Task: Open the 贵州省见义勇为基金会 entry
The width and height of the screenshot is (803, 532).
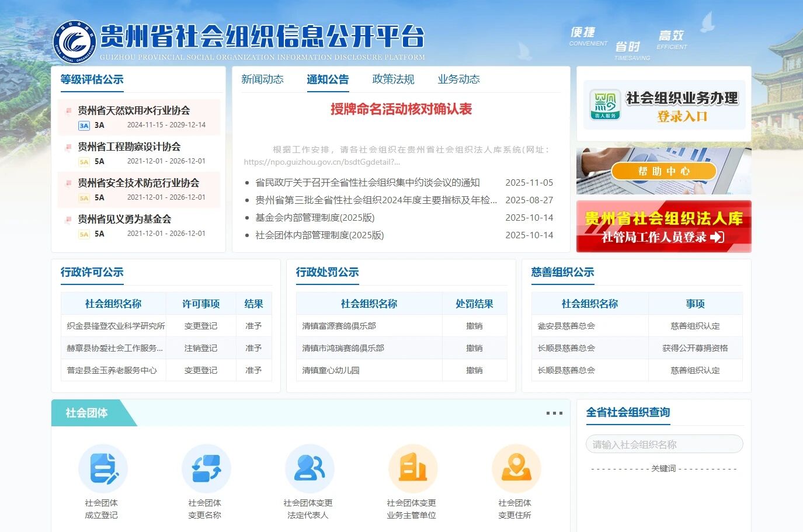Action: point(124,219)
